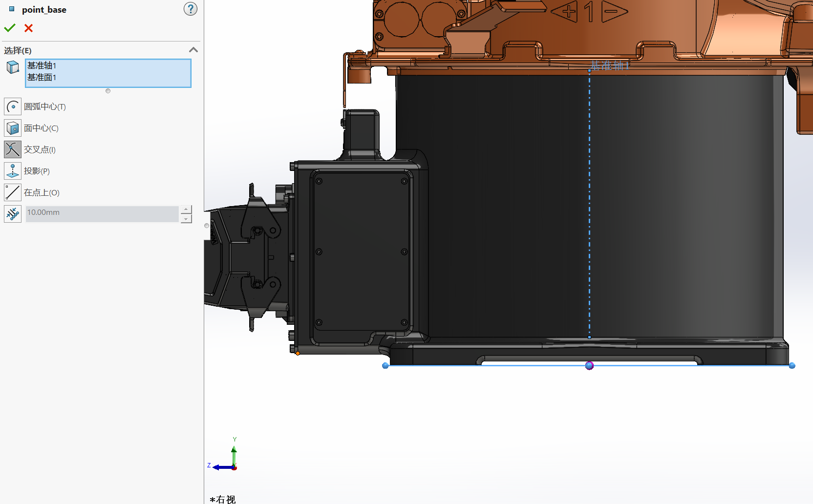The width and height of the screenshot is (813, 504).
Task: Enable the 圆弧中心 arc center option
Action: click(x=13, y=106)
